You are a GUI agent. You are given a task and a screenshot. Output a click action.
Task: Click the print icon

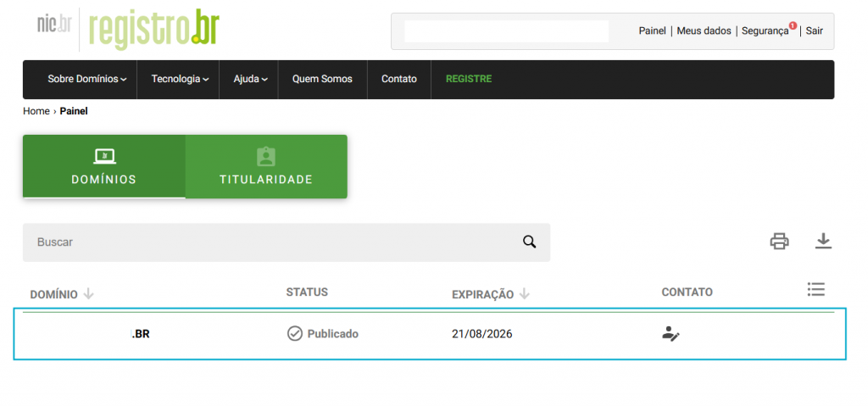coord(779,242)
